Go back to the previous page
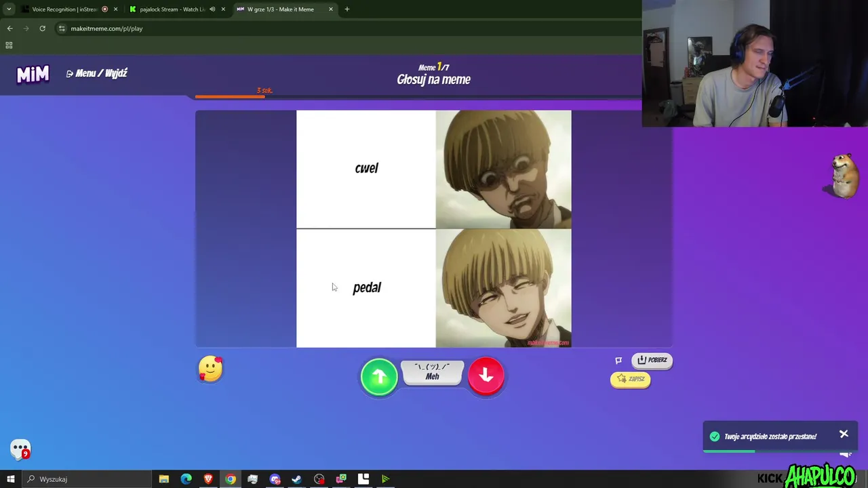Viewport: 868px width, 488px height. 9,28
